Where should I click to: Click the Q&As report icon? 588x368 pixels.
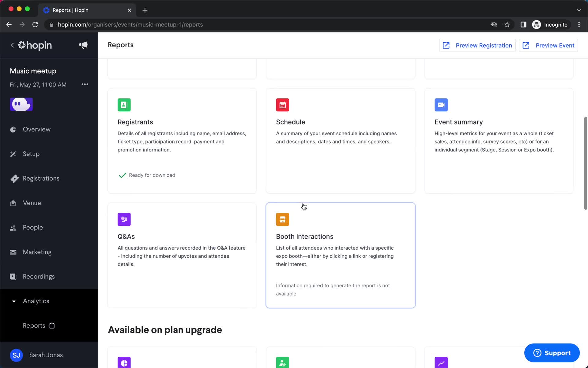pyautogui.click(x=124, y=219)
